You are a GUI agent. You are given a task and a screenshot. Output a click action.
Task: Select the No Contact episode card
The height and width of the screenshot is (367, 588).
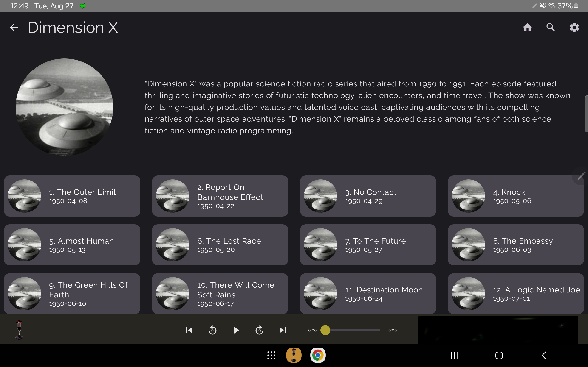point(368,196)
